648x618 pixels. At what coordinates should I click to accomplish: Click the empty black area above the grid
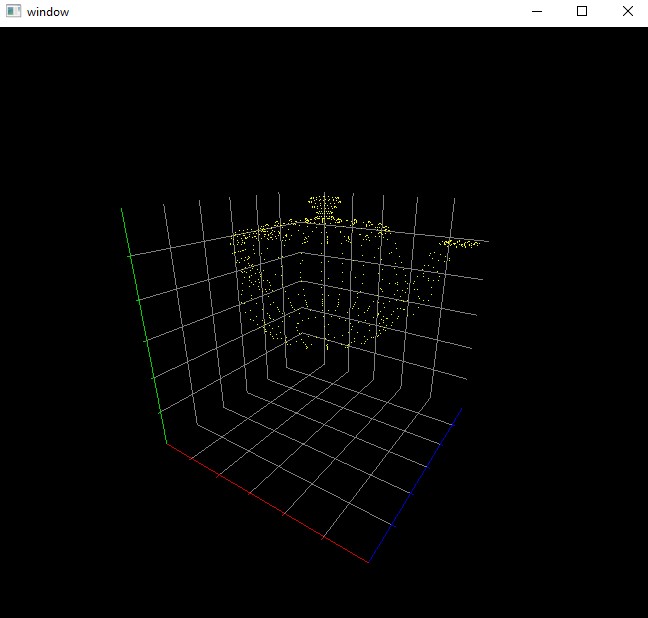pyautogui.click(x=322, y=103)
